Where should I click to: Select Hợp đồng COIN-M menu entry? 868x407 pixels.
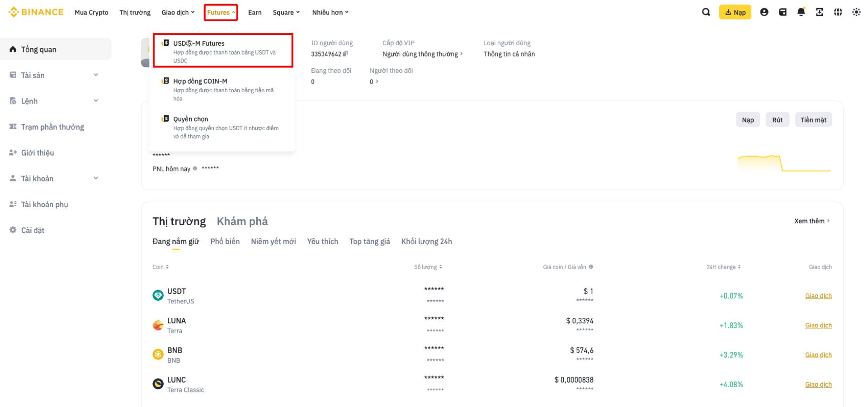point(222,89)
